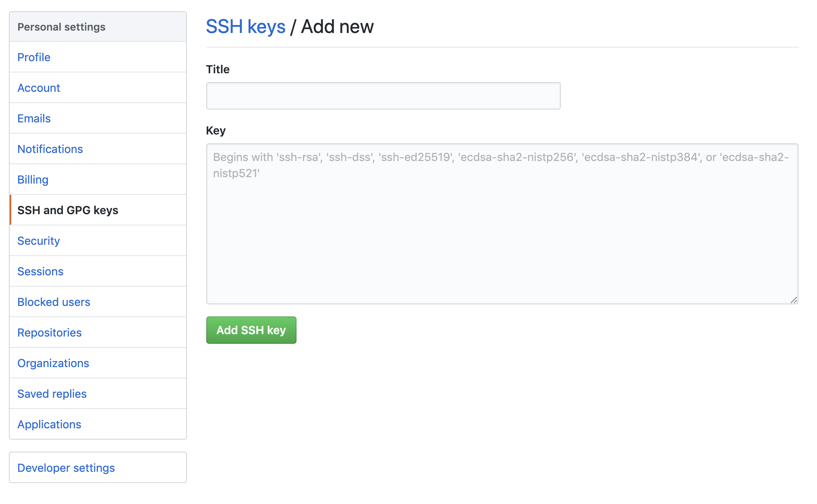The height and width of the screenshot is (504, 817).
Task: Go to Account settings
Action: pyautogui.click(x=39, y=88)
